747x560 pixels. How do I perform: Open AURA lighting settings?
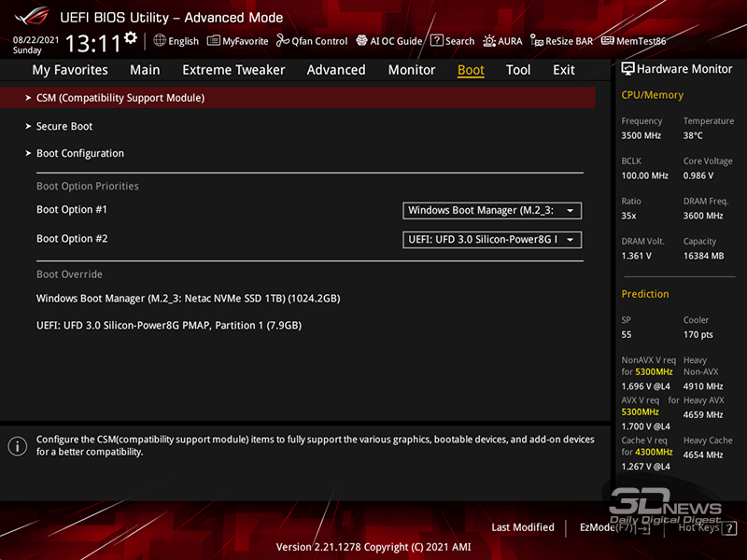[x=502, y=41]
